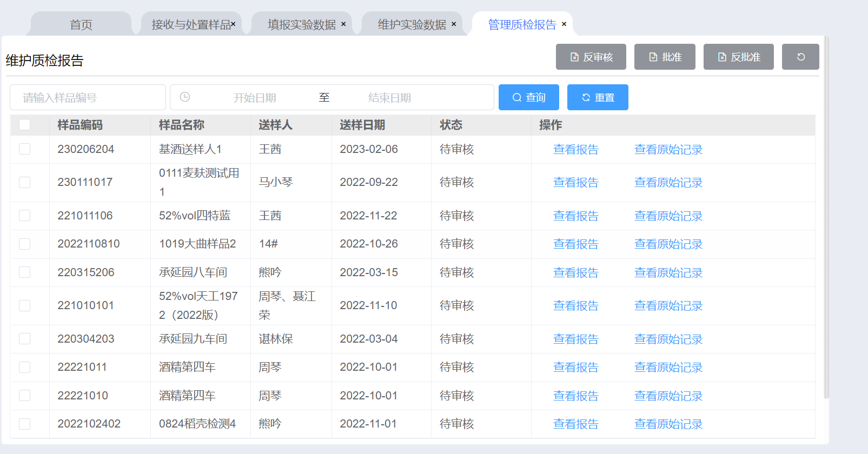Switch to the 填报实验数据 tab

point(301,24)
